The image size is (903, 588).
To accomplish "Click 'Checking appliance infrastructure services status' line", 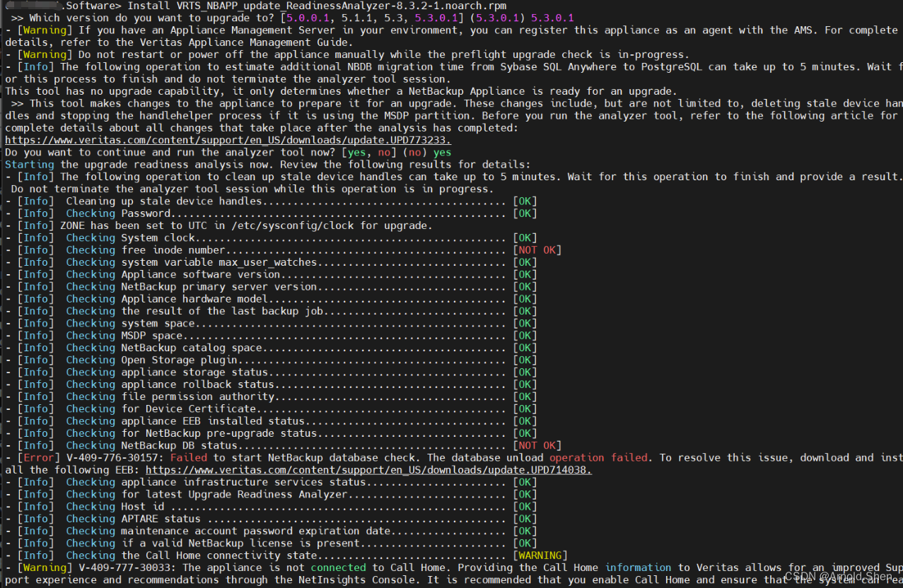I will [272, 483].
